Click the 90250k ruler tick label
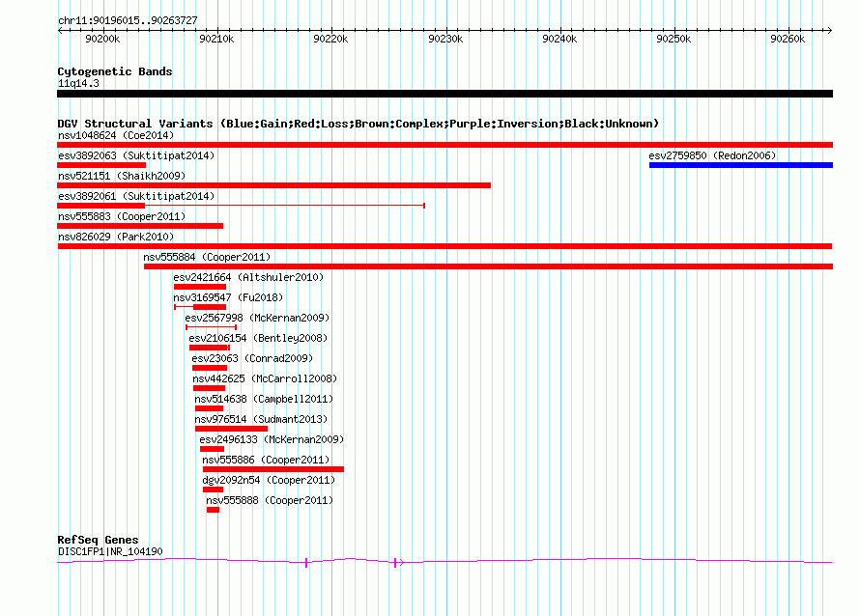This screenshot has width=860, height=616. click(674, 39)
